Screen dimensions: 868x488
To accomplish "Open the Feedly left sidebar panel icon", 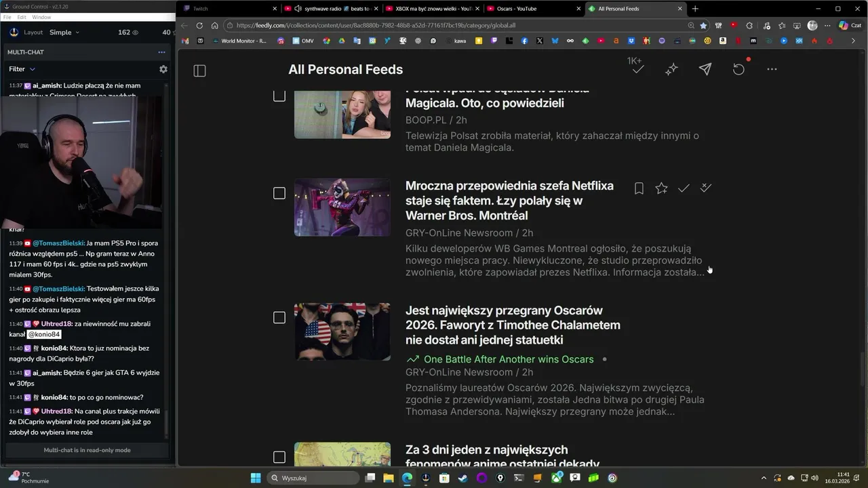I will (x=199, y=70).
